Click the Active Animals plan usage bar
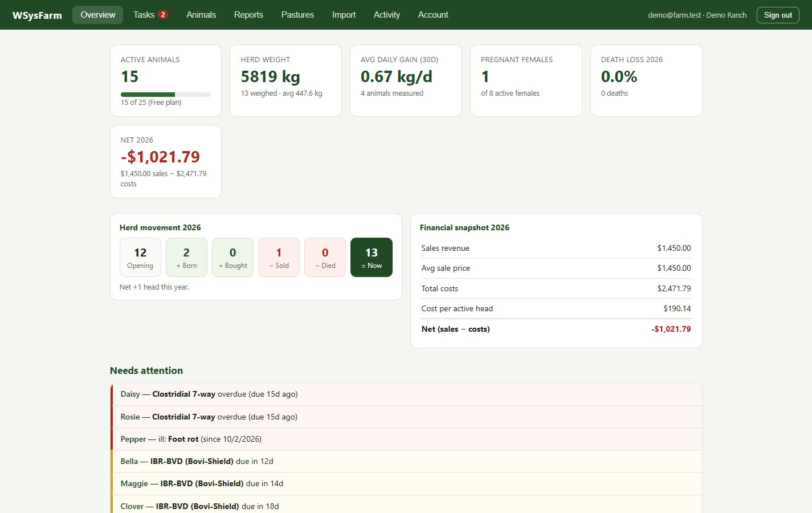This screenshot has width=812, height=513. click(165, 95)
